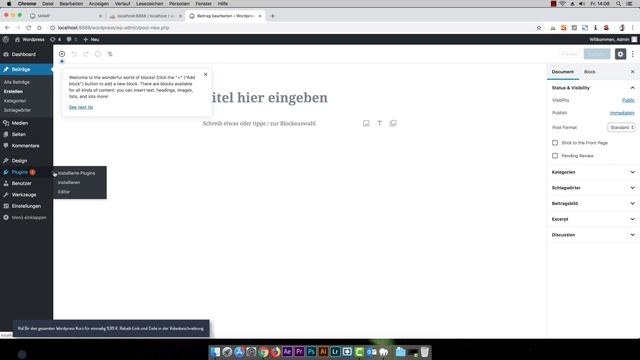Close the settings sidebar with X
Viewport: 640px width, 360px height.
(x=633, y=72)
